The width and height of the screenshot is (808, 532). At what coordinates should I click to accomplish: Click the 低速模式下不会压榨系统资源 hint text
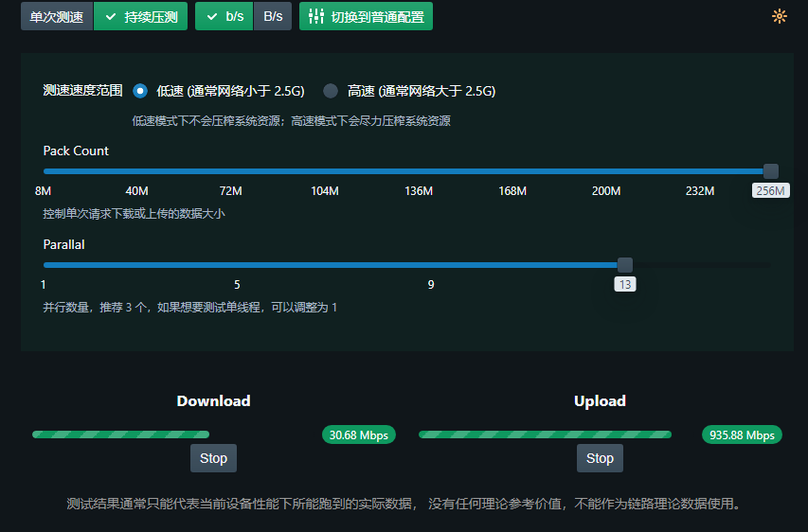click(x=291, y=121)
